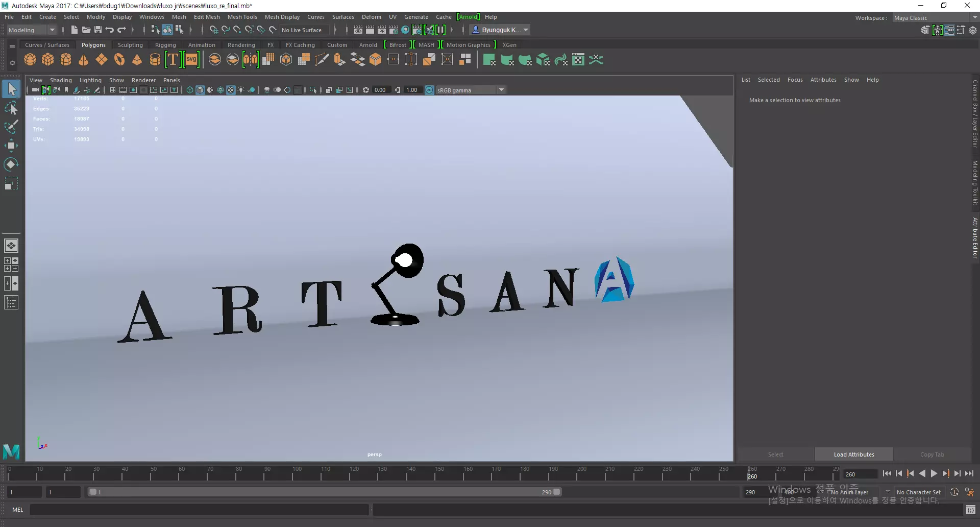Screen dimensions: 980x527
Task: Click the Select button in Attribute Editor
Action: [x=775, y=454]
